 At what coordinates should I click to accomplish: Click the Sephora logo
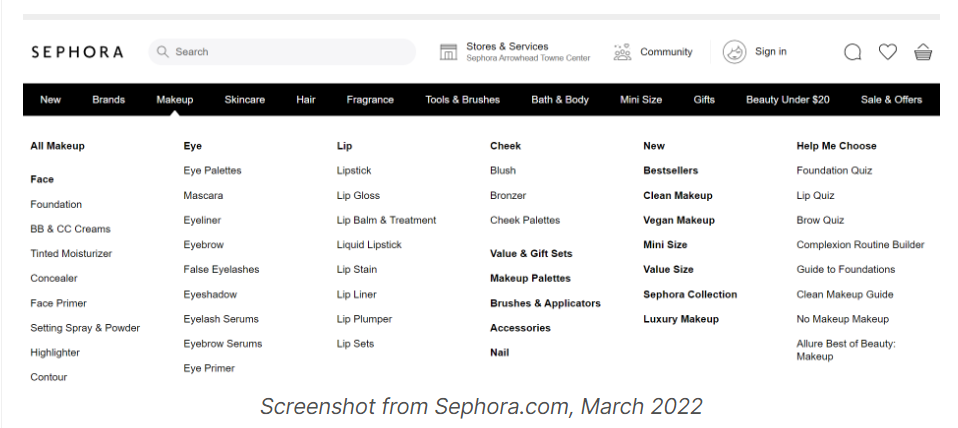click(x=77, y=52)
